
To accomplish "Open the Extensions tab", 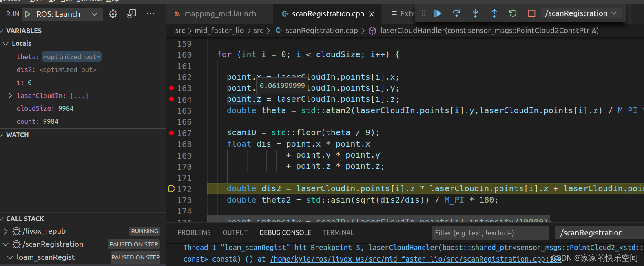I will (x=403, y=14).
